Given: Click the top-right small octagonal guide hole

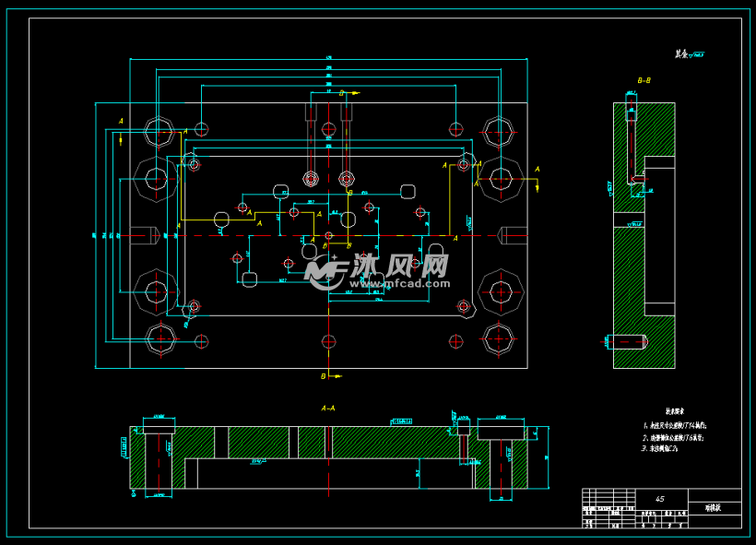Looking at the screenshot, I should pos(498,131).
